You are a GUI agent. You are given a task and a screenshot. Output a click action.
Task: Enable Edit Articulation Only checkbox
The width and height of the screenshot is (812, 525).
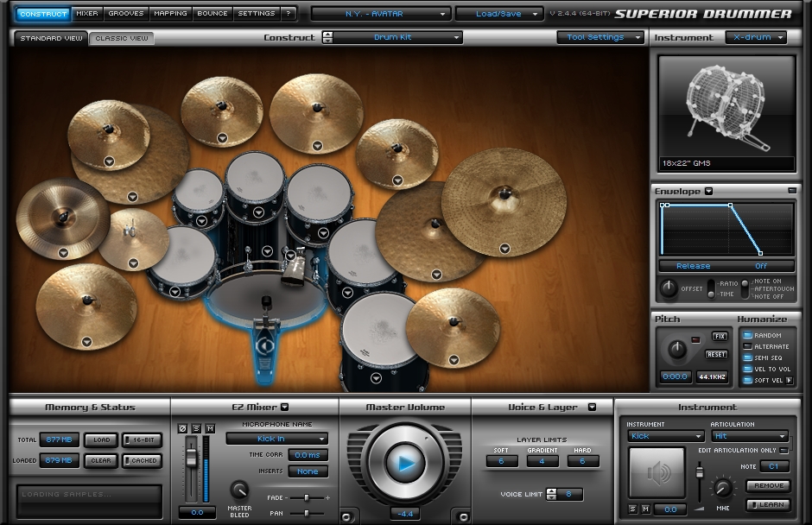(x=784, y=451)
